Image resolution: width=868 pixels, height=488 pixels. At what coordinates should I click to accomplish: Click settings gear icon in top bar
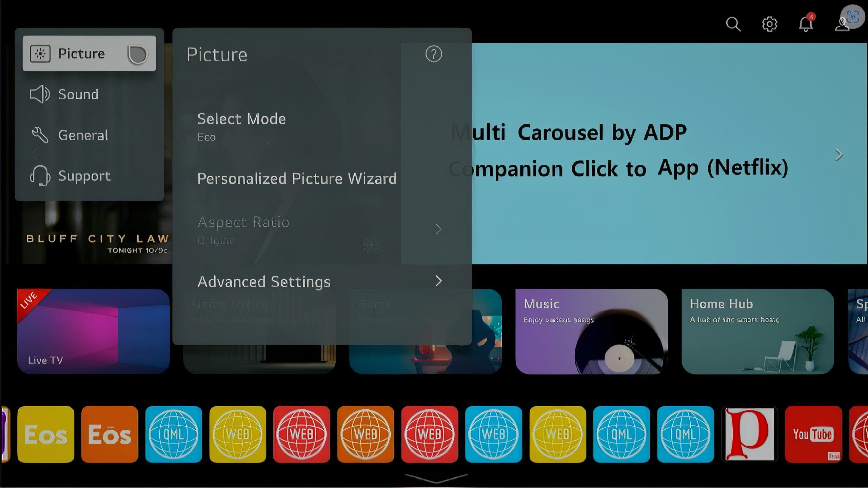pyautogui.click(x=769, y=24)
